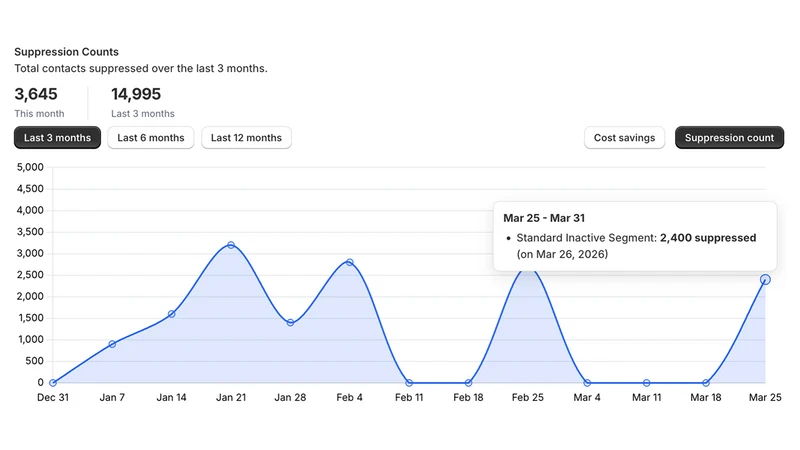Click the 3,645 this month value
The height and width of the screenshot is (450, 800).
pos(36,94)
